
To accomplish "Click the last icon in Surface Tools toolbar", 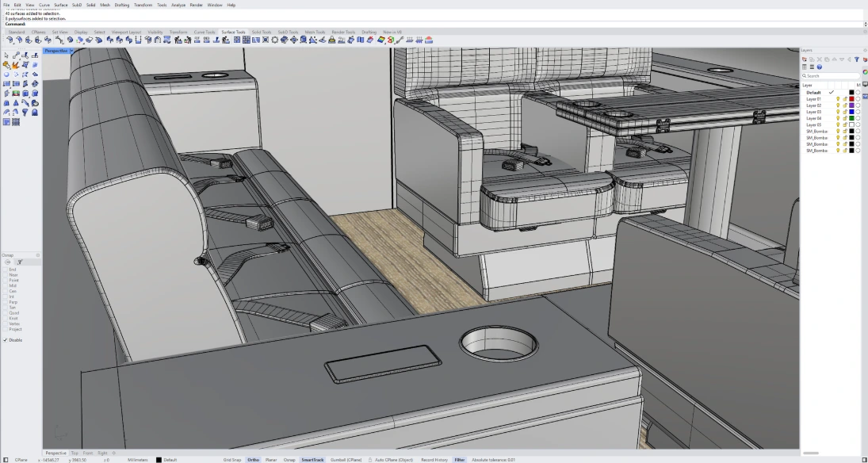I will [429, 40].
